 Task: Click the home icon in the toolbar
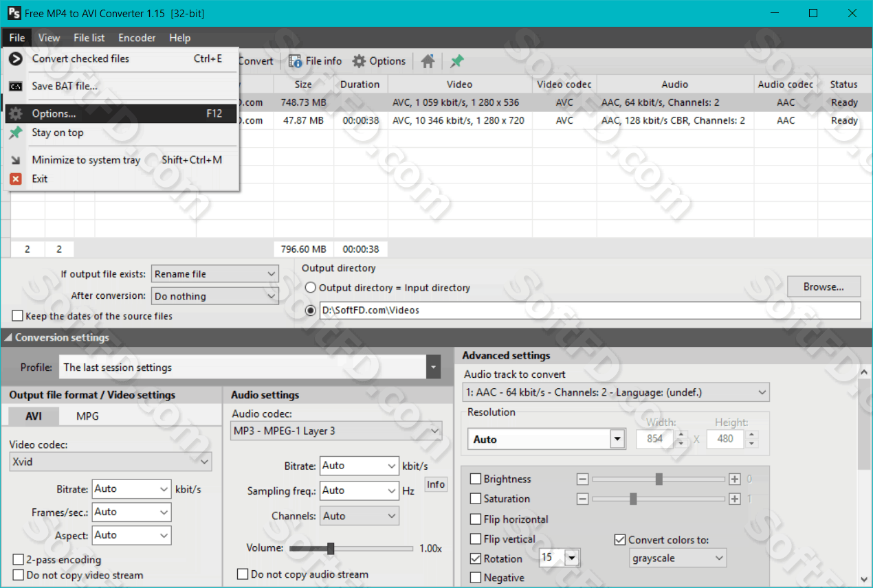428,61
